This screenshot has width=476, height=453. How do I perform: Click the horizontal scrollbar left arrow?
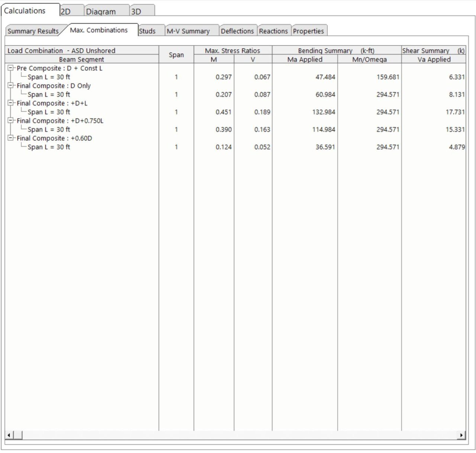[9, 435]
